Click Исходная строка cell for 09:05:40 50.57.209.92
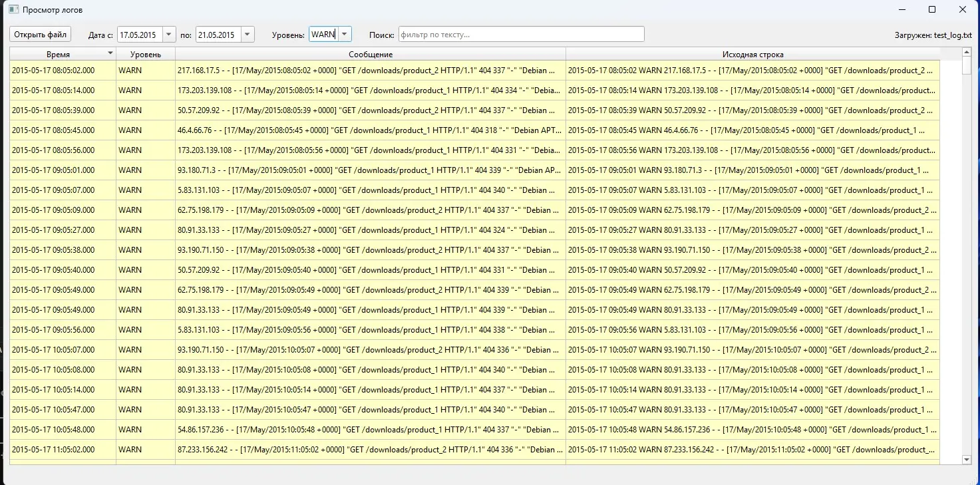This screenshot has height=485, width=980. 752,270
